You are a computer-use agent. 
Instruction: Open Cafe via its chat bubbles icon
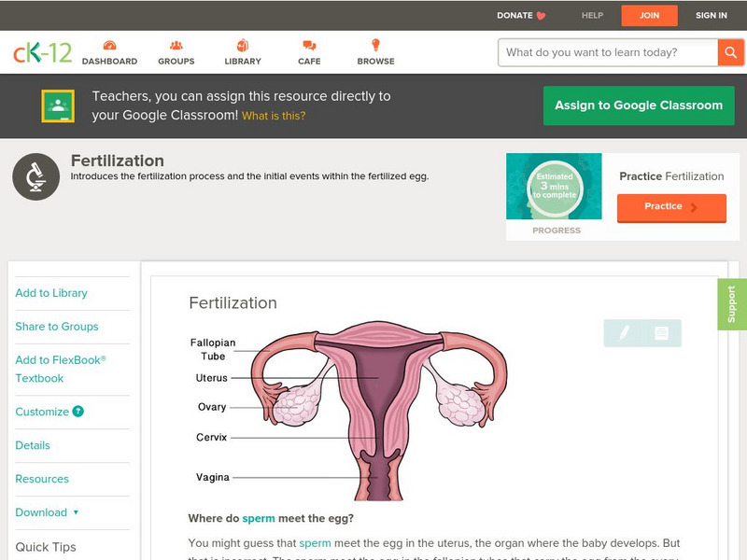[x=309, y=45]
